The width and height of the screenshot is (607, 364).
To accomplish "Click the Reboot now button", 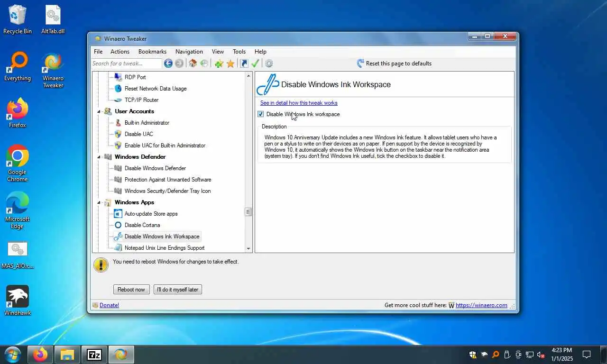I will 131,290.
